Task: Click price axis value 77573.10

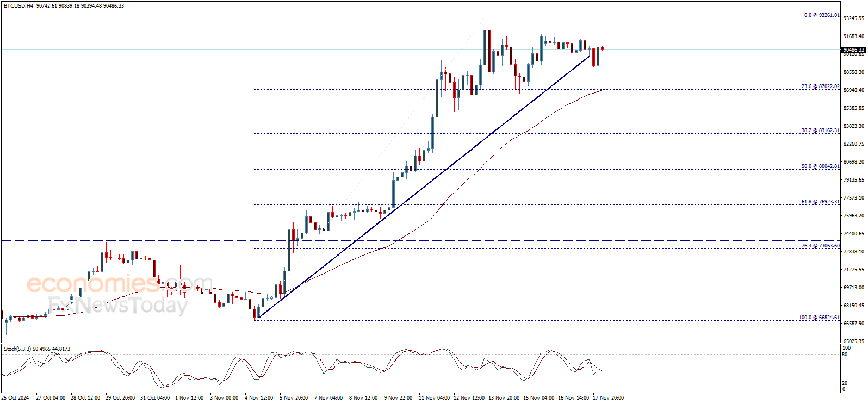Action: click(854, 198)
